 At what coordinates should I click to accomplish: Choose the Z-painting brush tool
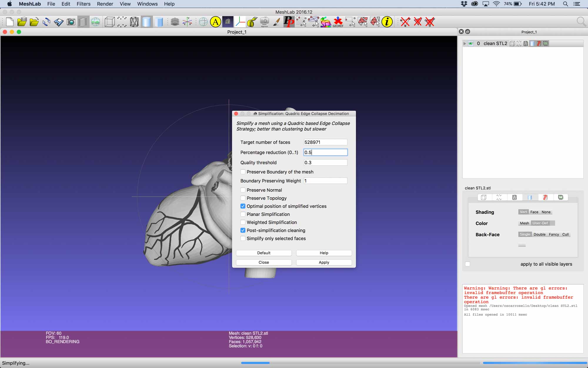(277, 22)
